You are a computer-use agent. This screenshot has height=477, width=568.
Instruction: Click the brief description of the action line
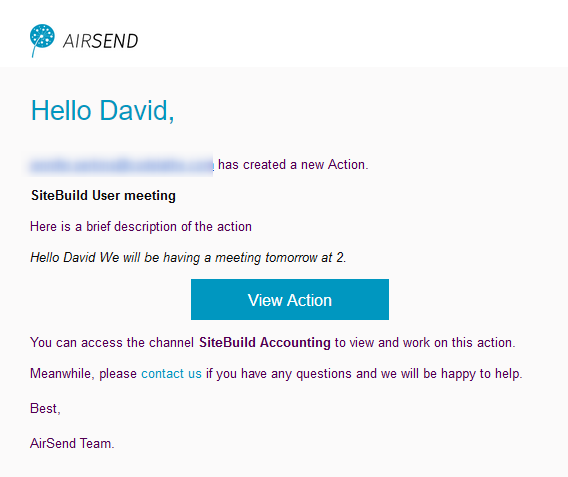(141, 227)
